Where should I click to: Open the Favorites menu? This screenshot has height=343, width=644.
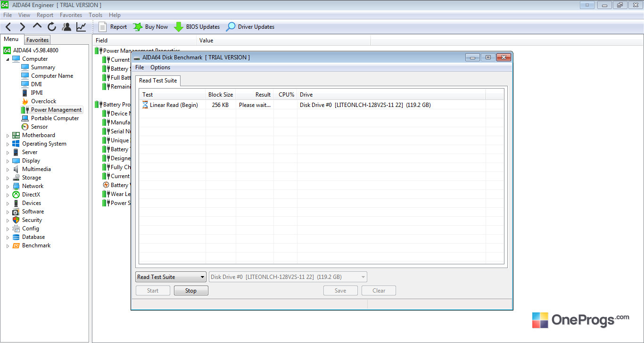pyautogui.click(x=71, y=15)
